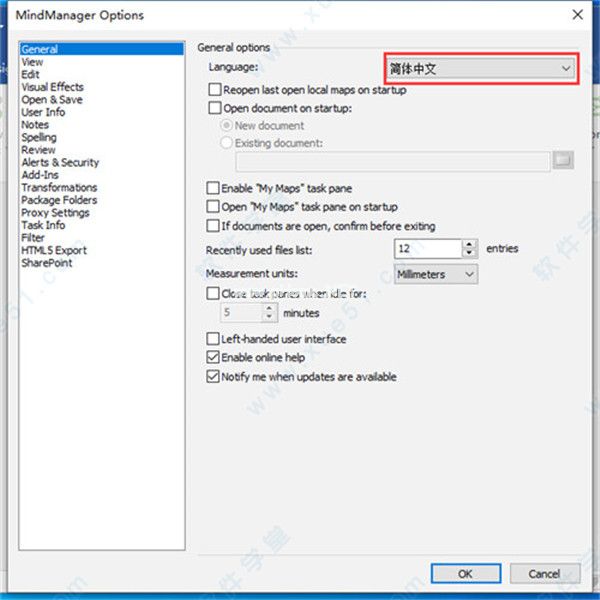Viewport: 600px width, 600px height.
Task: Select Package Folders category
Action: point(59,200)
